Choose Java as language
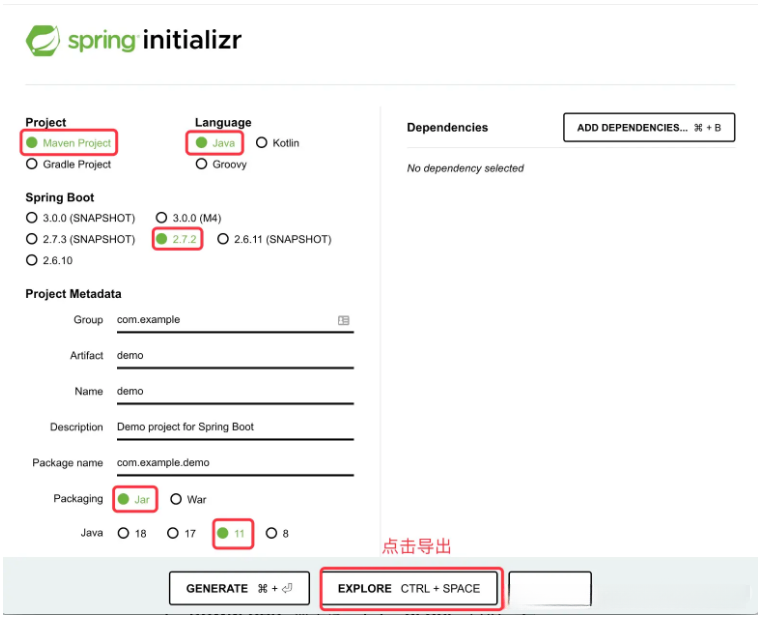 201,143
